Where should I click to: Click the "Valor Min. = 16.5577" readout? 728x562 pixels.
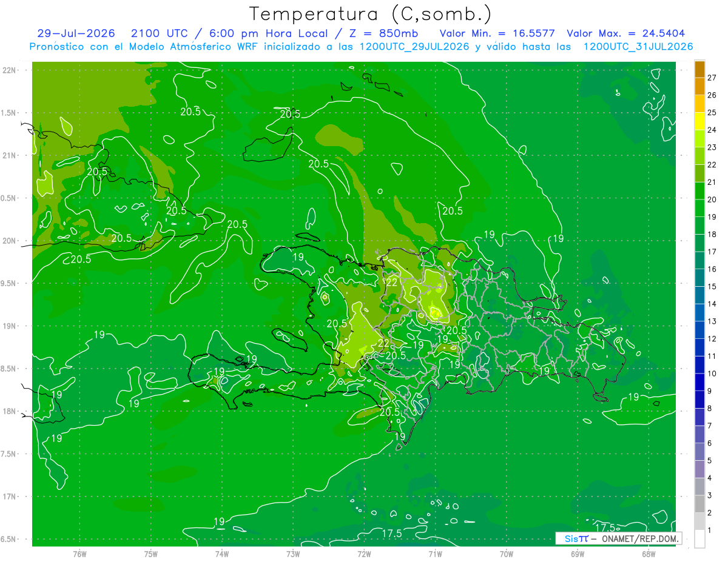(x=498, y=33)
